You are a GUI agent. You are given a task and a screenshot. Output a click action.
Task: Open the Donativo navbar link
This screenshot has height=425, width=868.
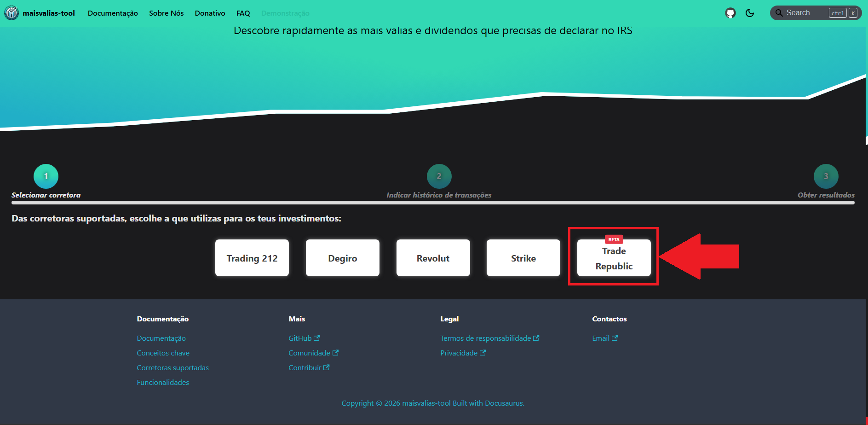tap(210, 13)
